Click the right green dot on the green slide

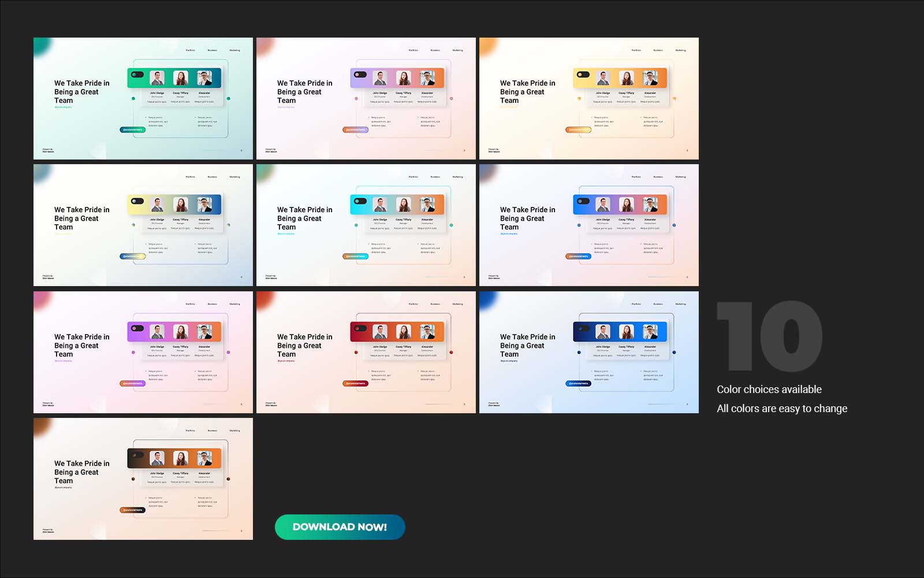(x=229, y=99)
